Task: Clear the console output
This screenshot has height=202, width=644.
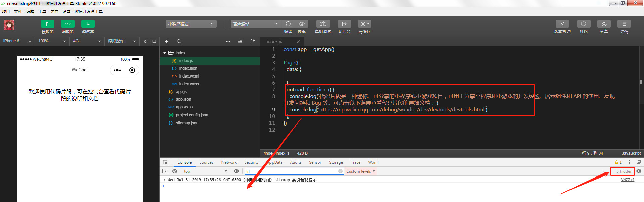Action: [x=175, y=171]
